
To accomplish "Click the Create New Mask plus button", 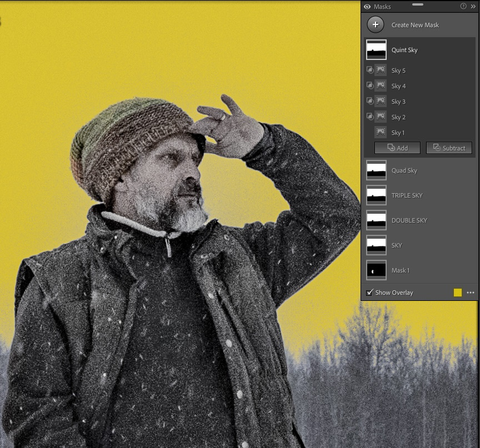I will [x=376, y=25].
